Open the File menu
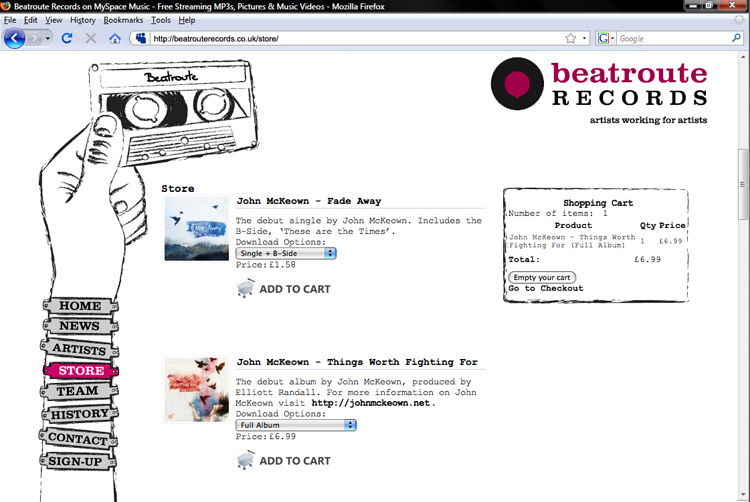Viewport: 750px width, 502px height. (x=10, y=20)
